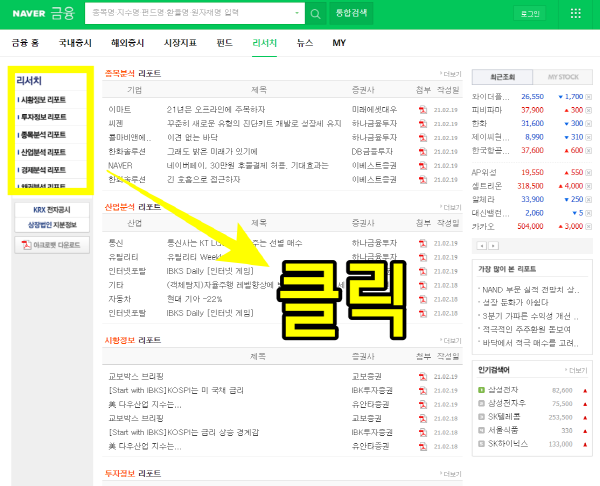
Task: Expand 더보기 next to 인기검색어
Action: [576, 370]
